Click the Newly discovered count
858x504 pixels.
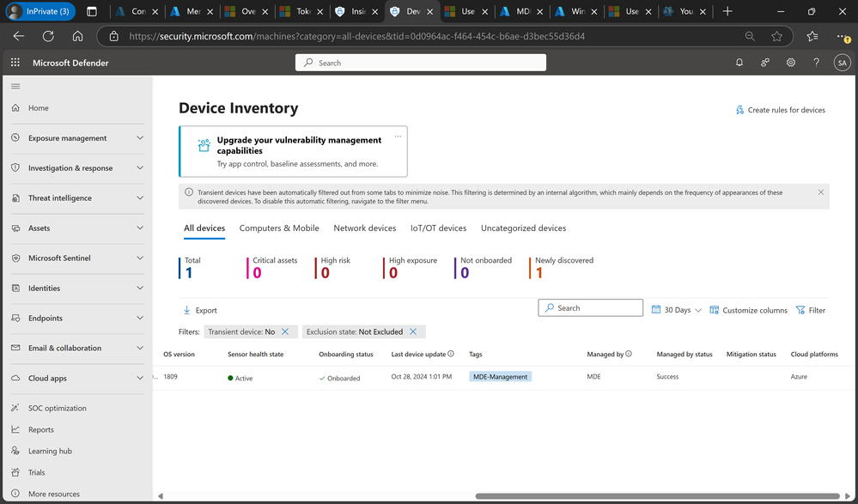pos(539,272)
